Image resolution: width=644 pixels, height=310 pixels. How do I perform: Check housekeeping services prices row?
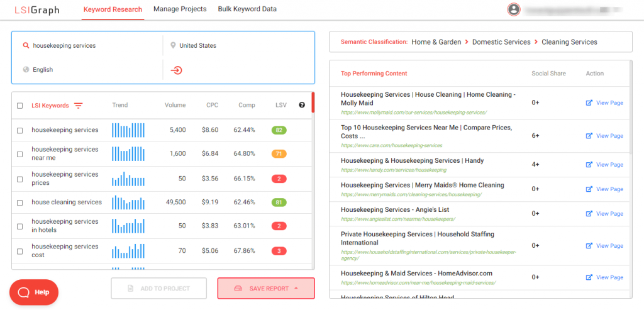19,179
